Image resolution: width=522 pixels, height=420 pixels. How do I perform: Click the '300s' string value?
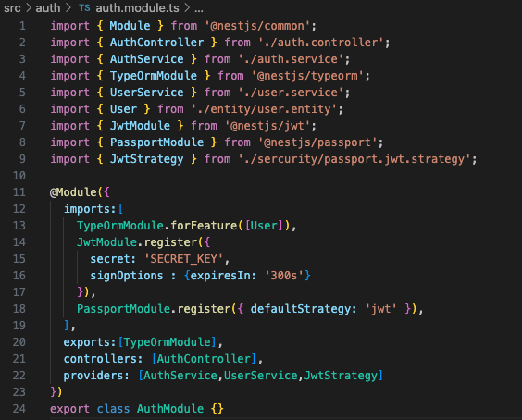pos(284,276)
